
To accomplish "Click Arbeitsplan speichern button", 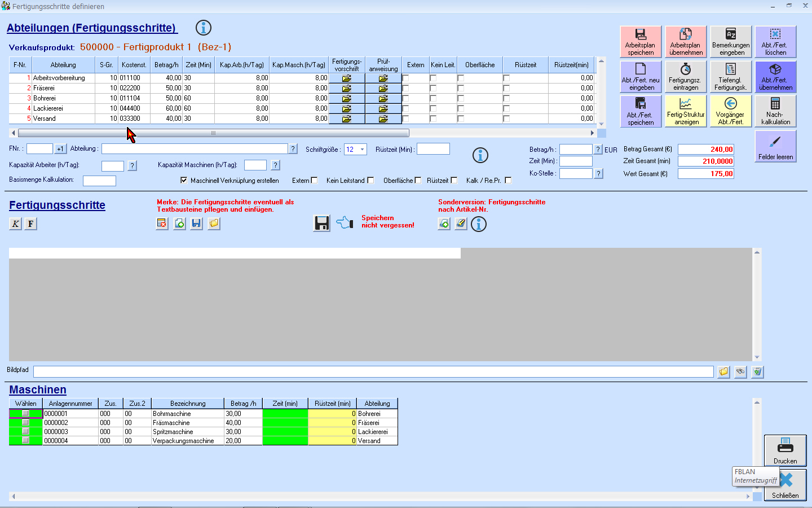I will point(641,42).
